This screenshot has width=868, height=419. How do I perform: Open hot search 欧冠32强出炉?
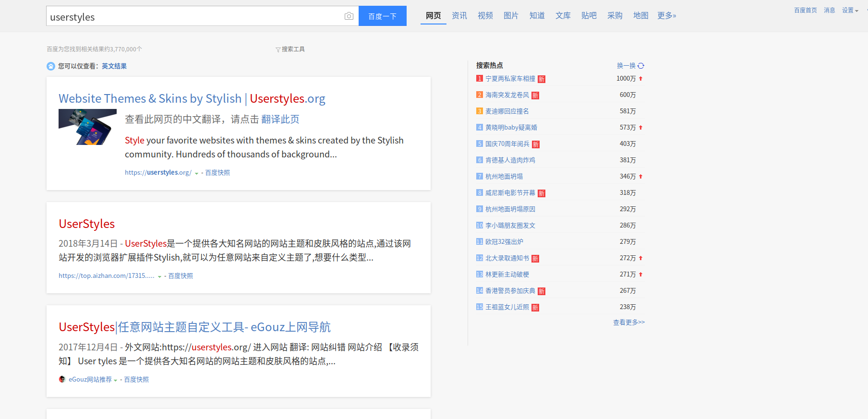(x=504, y=242)
